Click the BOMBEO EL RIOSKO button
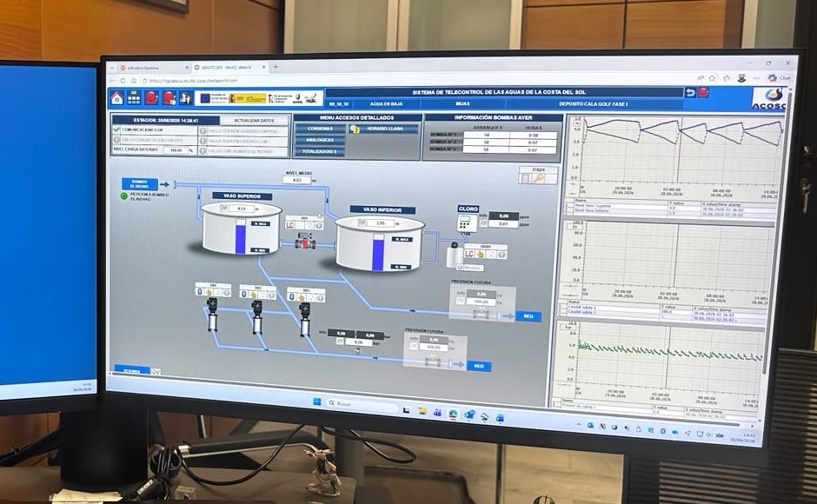The width and height of the screenshot is (817, 504). click(x=139, y=184)
